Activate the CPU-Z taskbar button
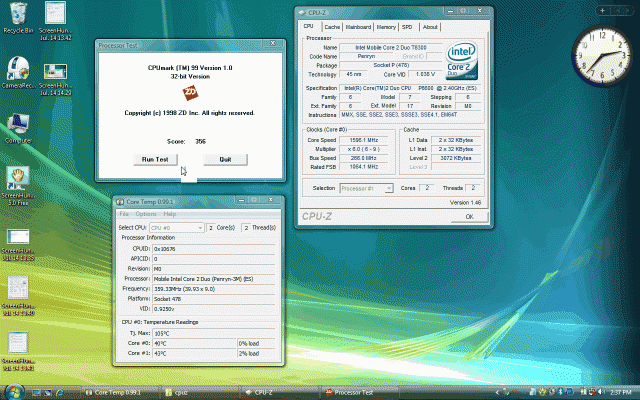The height and width of the screenshot is (400, 640). [280, 393]
